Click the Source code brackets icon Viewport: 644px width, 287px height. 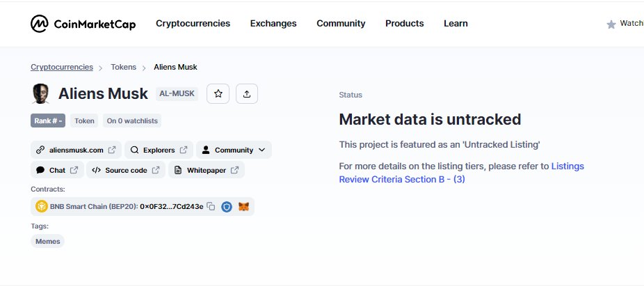point(96,170)
